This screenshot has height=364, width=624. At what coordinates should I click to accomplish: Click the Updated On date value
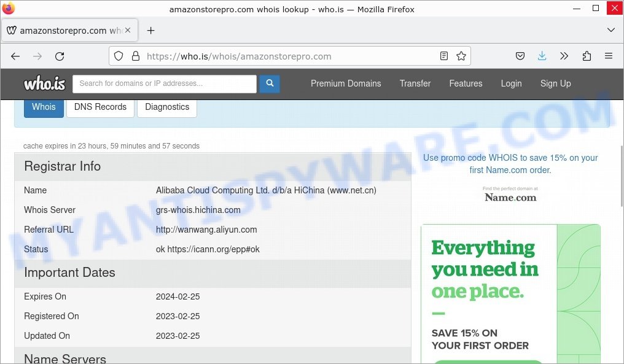178,336
